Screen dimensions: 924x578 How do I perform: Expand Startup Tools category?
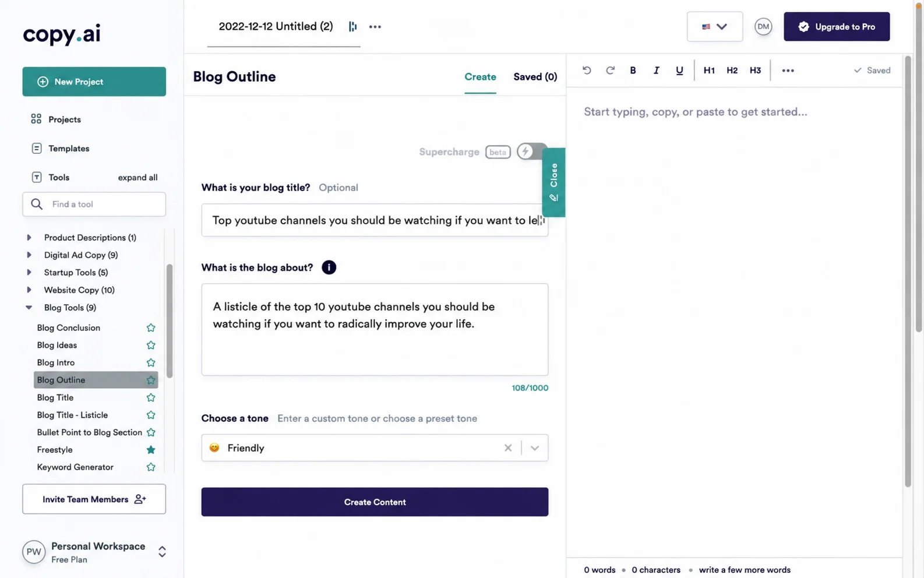(x=29, y=273)
